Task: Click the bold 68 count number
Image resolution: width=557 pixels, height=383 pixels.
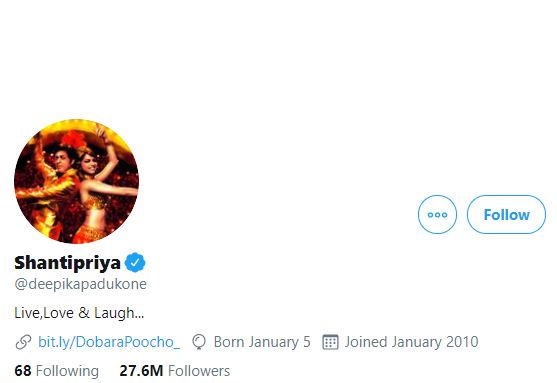Action: 23,371
